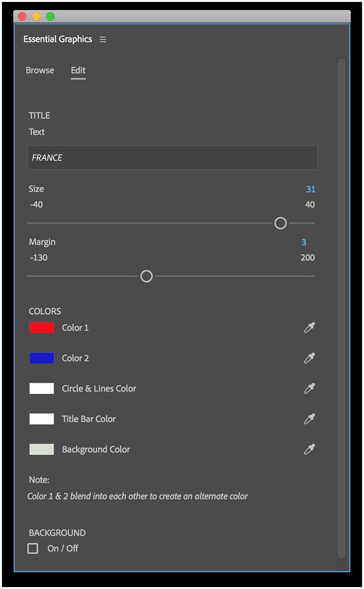
Task: Toggle the BACKGROUND visibility setting
Action: click(33, 548)
